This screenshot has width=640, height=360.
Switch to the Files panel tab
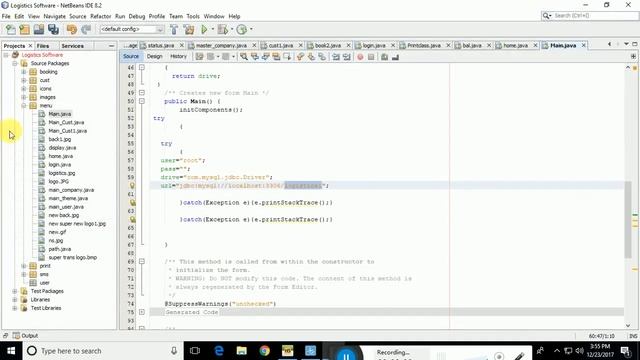point(43,46)
